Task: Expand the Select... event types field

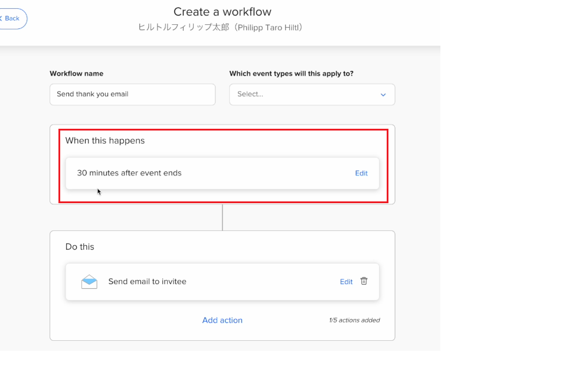Action: click(x=312, y=94)
